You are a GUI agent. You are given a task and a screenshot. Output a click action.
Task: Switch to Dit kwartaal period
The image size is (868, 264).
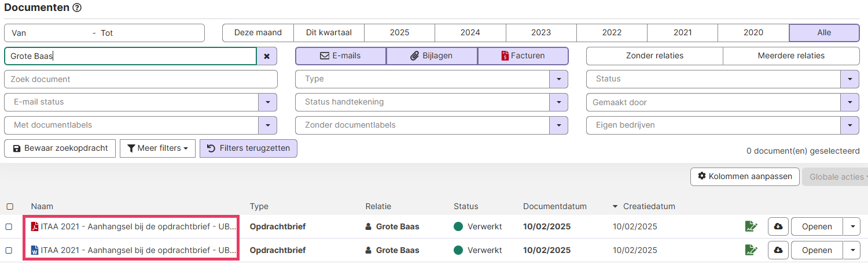click(329, 33)
